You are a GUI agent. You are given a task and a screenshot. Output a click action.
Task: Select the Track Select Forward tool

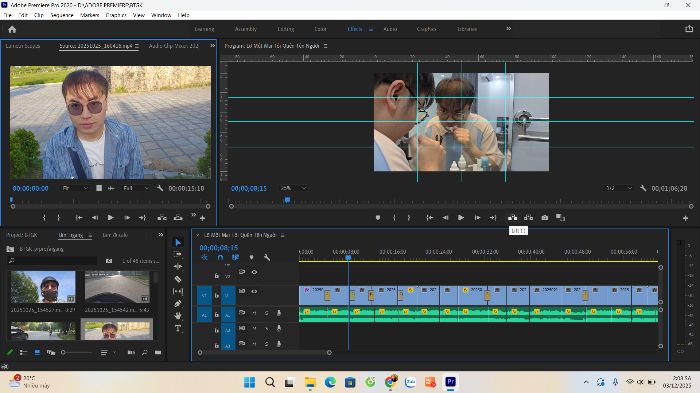(x=178, y=254)
